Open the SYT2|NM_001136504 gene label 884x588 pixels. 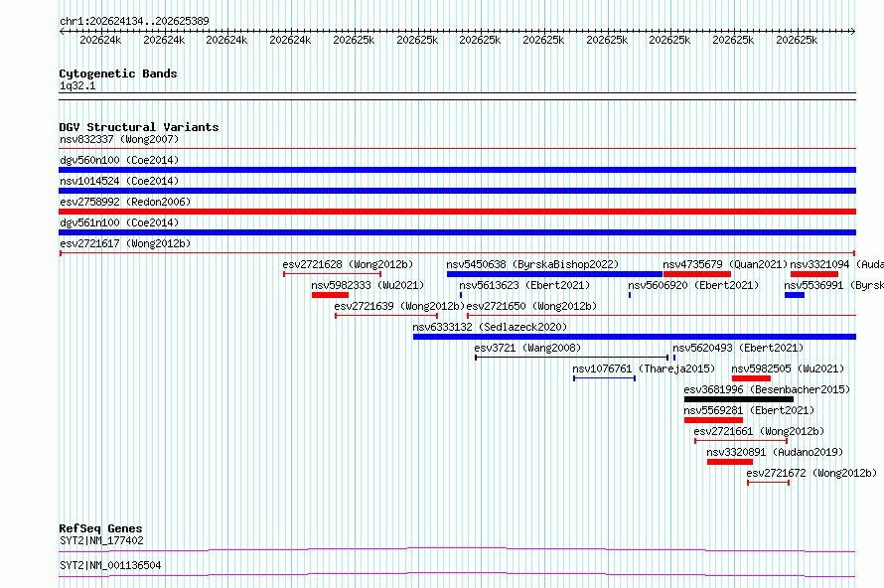click(110, 565)
